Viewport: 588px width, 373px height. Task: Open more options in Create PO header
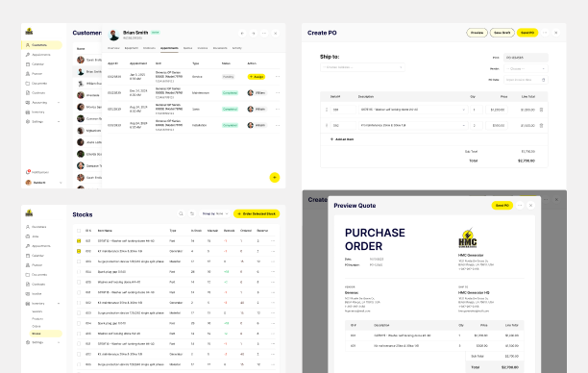(545, 33)
